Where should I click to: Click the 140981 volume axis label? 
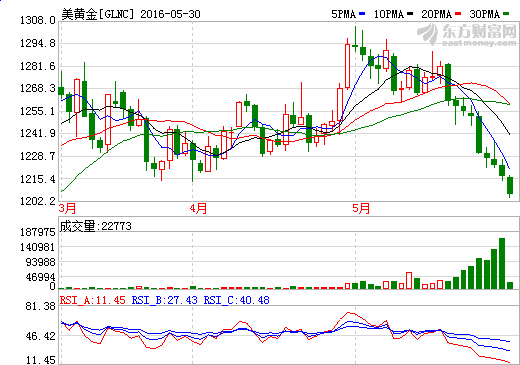pyautogui.click(x=38, y=247)
